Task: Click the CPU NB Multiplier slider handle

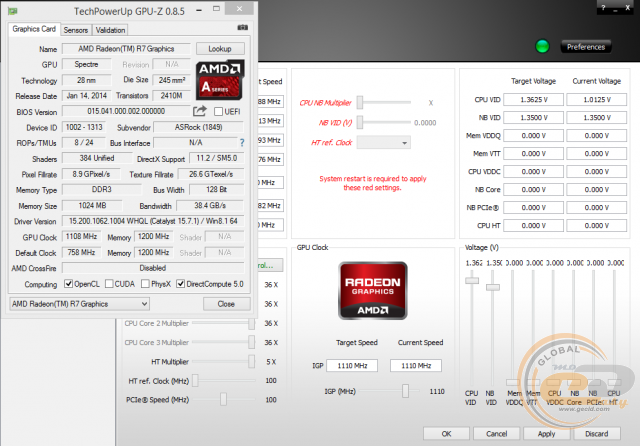Action: (360, 102)
